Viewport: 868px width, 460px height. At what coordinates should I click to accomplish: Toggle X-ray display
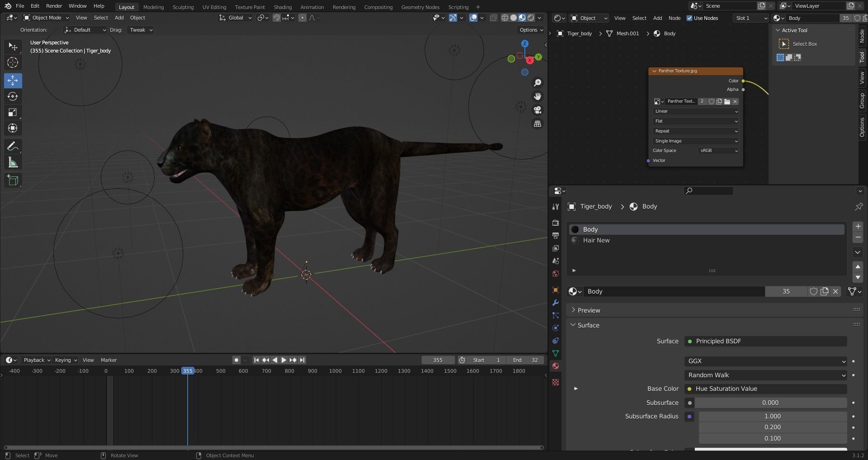click(493, 18)
